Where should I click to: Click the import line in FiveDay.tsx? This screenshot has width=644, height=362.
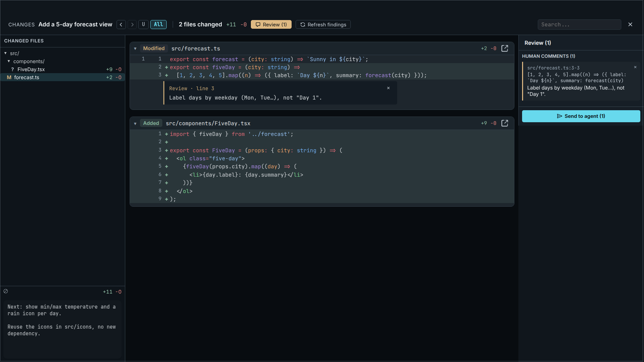322,134
